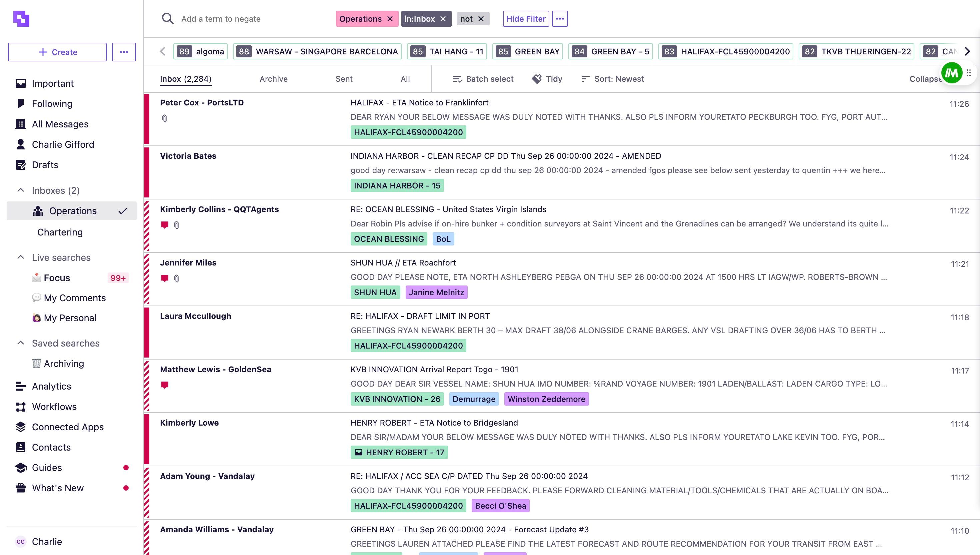Open the Analytics icon in sidebar
The width and height of the screenshot is (980, 555).
21,386
